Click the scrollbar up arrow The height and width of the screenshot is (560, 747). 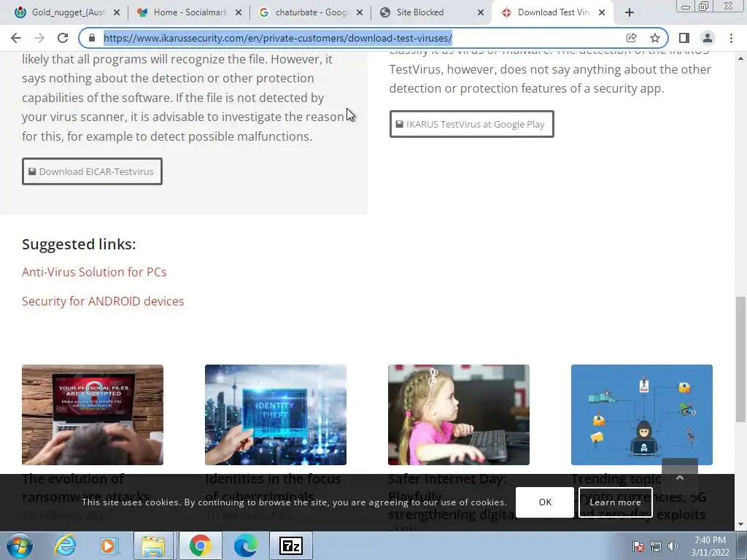(x=740, y=58)
